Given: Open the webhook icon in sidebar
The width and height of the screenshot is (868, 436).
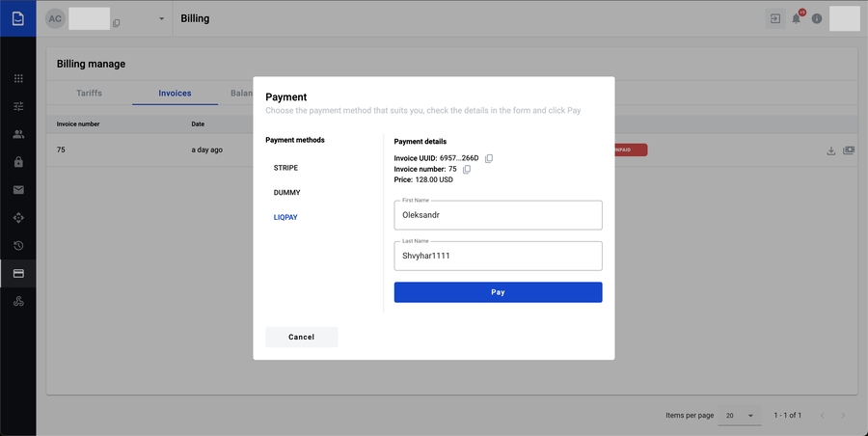Looking at the screenshot, I should (x=18, y=301).
